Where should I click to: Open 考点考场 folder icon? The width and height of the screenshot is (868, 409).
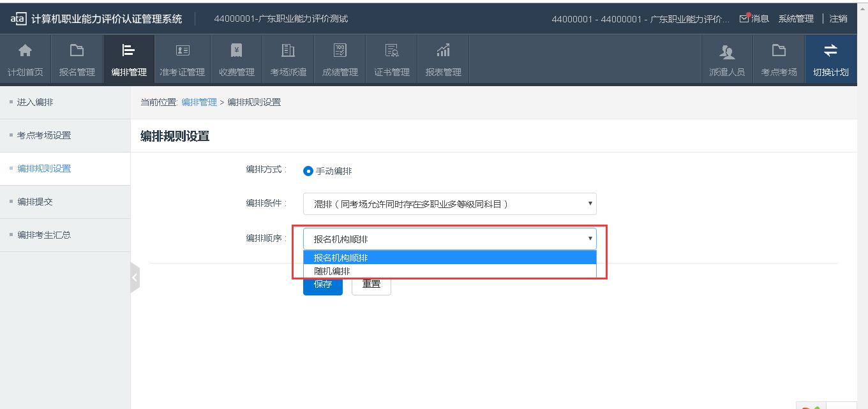(x=779, y=50)
